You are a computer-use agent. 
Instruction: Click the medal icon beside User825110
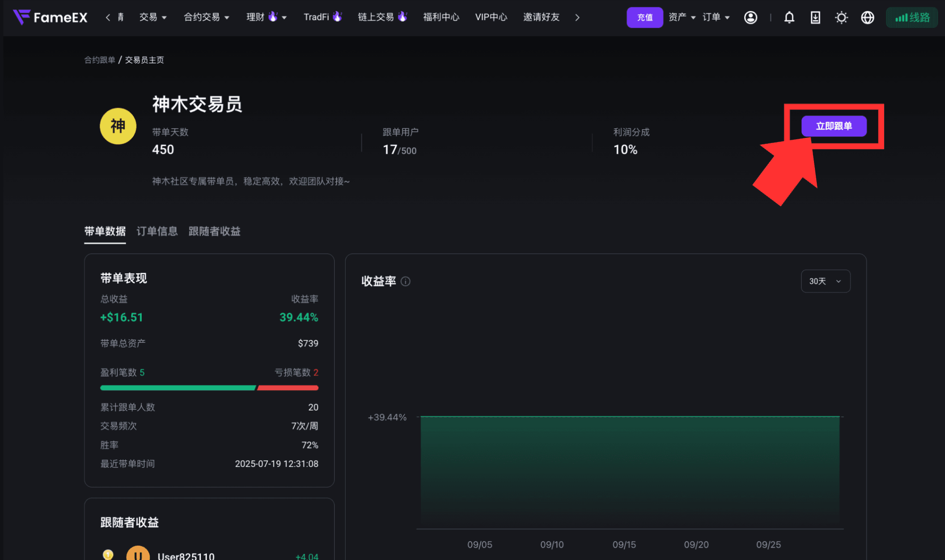coord(108,554)
